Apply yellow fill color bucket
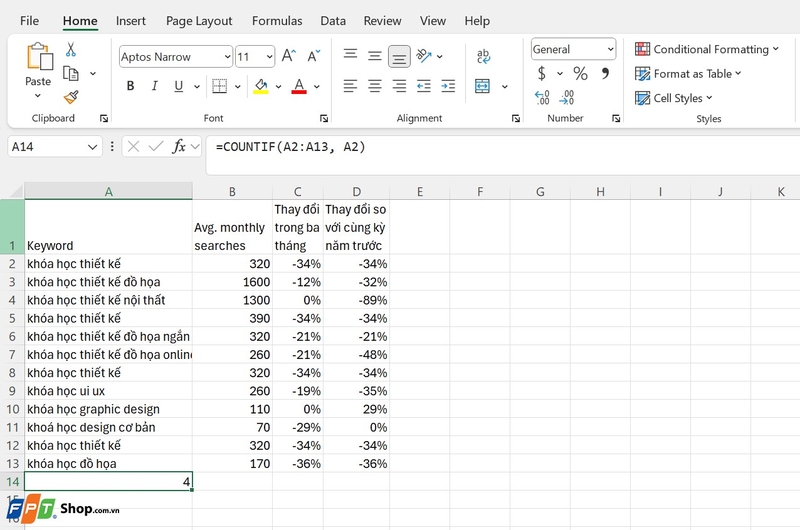Image resolution: width=800 pixels, height=530 pixels. point(261,86)
